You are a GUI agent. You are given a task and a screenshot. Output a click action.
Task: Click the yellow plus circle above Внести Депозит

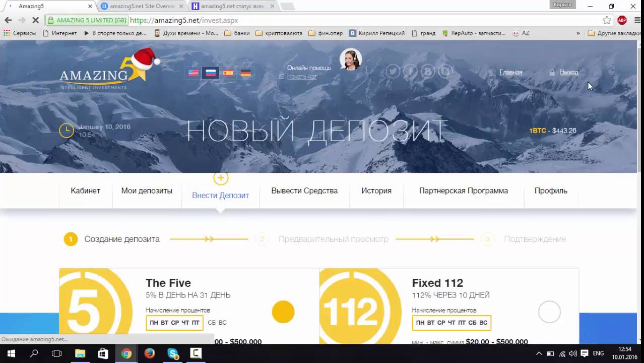pyautogui.click(x=221, y=177)
